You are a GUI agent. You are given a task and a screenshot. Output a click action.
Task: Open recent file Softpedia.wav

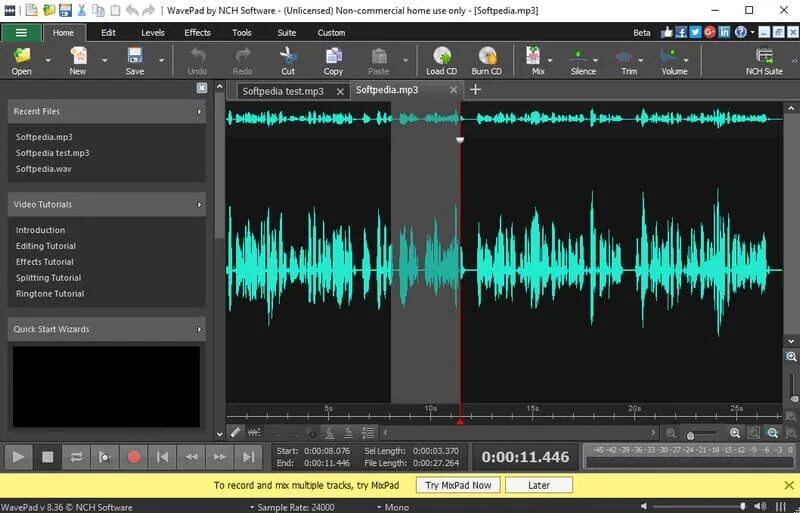coord(43,169)
